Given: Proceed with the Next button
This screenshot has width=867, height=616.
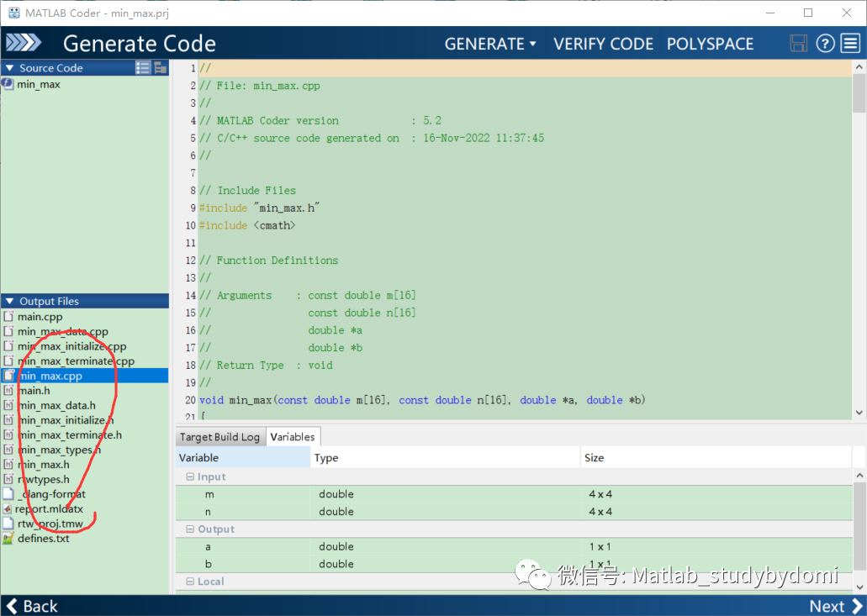Looking at the screenshot, I should [836, 606].
